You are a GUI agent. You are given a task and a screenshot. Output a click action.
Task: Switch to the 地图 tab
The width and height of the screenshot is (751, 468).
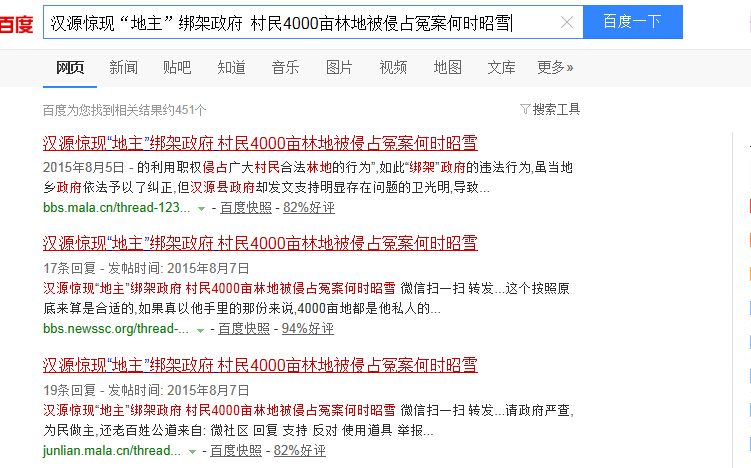click(447, 67)
